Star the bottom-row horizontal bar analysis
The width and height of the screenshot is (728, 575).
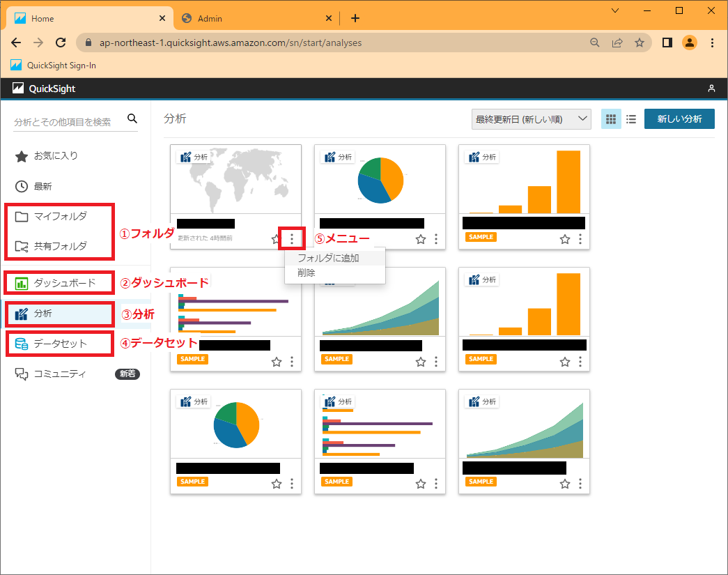(421, 484)
